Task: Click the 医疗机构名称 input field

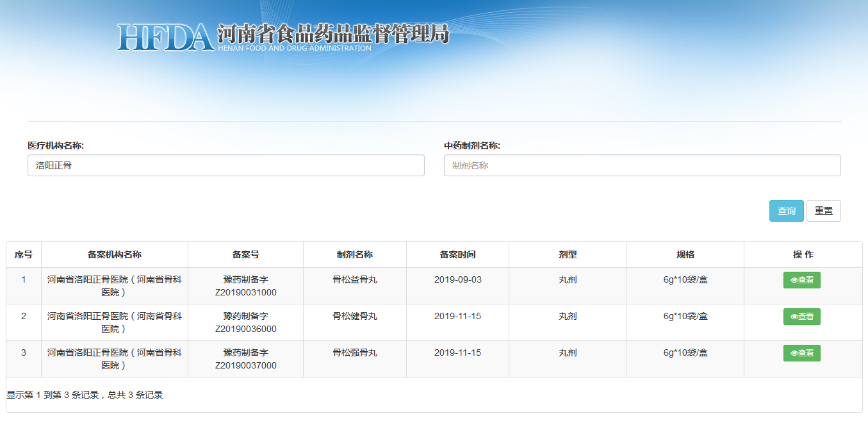Action: pyautogui.click(x=226, y=165)
